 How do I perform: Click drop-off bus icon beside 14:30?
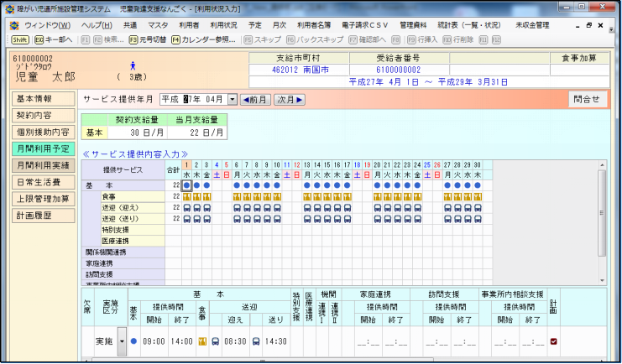pyautogui.click(x=258, y=341)
